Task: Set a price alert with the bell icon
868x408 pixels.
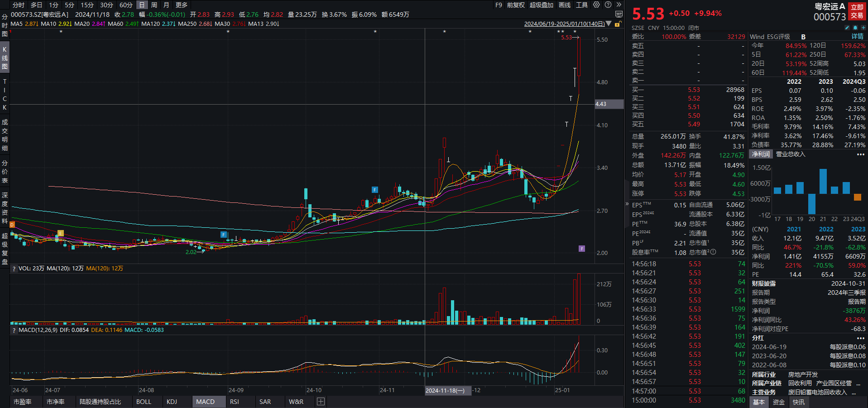Action: click(x=855, y=28)
